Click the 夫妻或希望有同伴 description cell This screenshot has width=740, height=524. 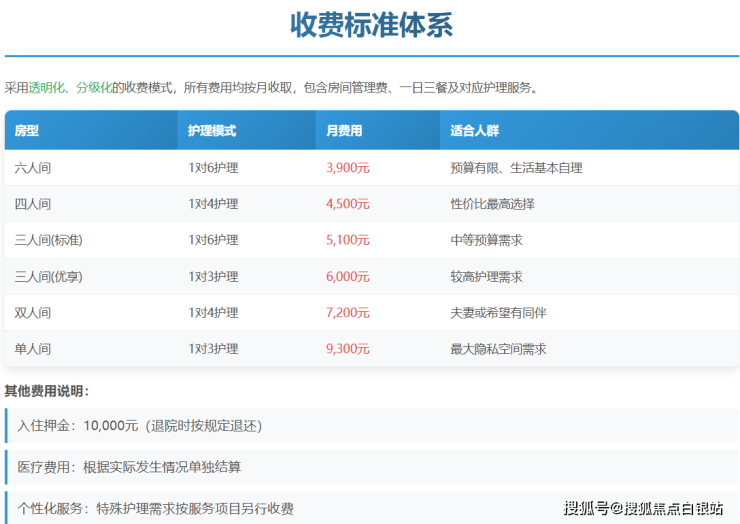(x=498, y=313)
